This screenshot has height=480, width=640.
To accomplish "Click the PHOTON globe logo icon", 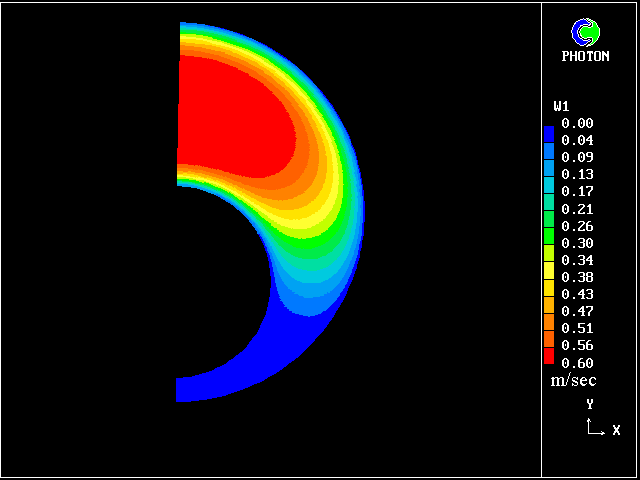I will tap(585, 33).
